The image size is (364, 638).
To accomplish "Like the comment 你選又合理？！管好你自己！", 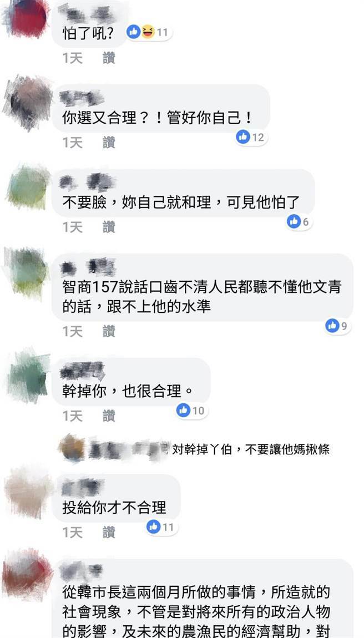I will [x=109, y=143].
